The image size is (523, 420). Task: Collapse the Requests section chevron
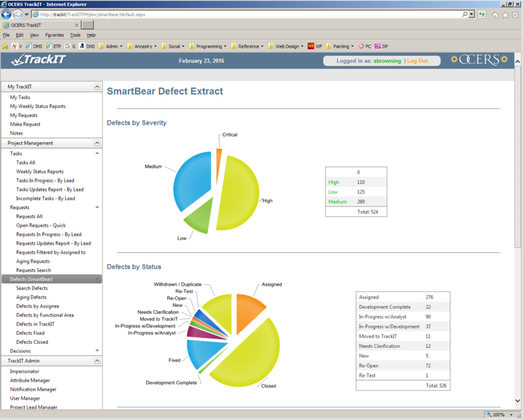tap(97, 207)
